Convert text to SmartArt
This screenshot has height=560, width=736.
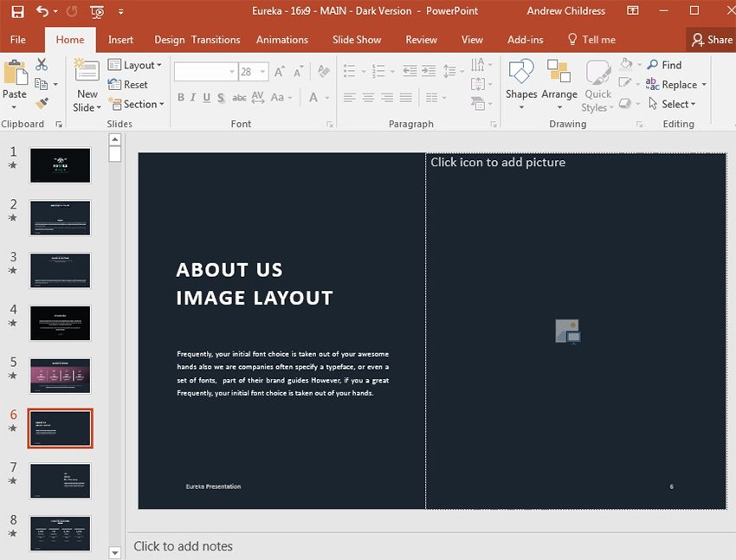(x=481, y=103)
